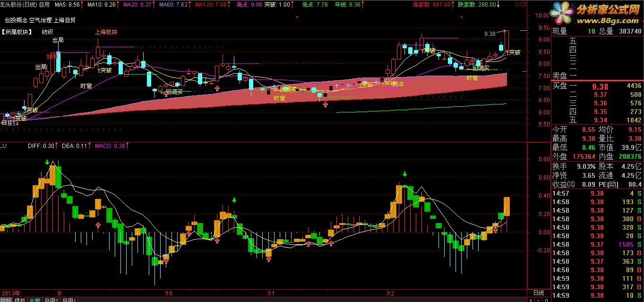Click the DEA: 0.11 value
The height and width of the screenshot is (302, 644).
[x=74, y=146]
